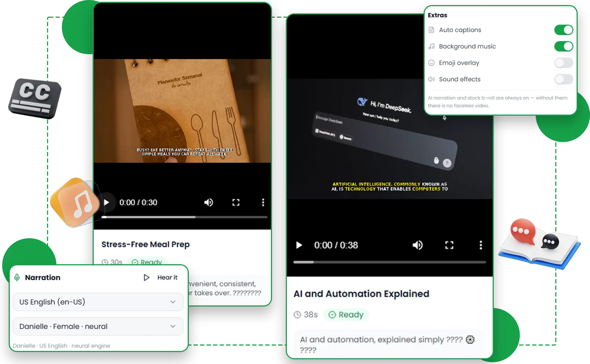Click the Background music note icon
The image size is (590, 364).
click(431, 46)
